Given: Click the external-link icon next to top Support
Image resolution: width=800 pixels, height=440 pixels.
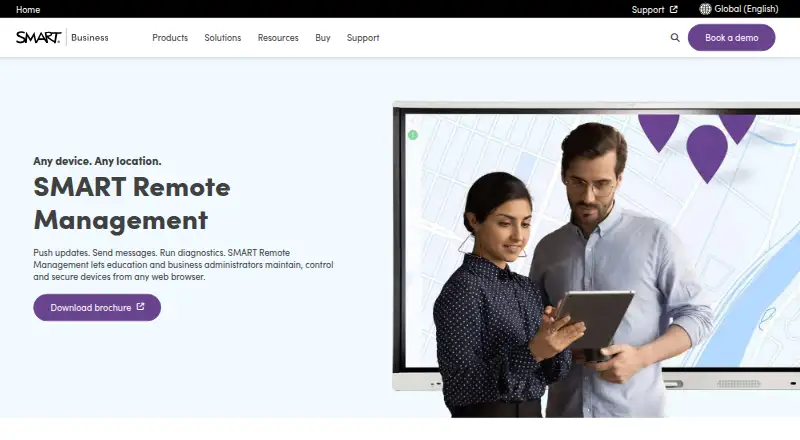Looking at the screenshot, I should point(673,9).
